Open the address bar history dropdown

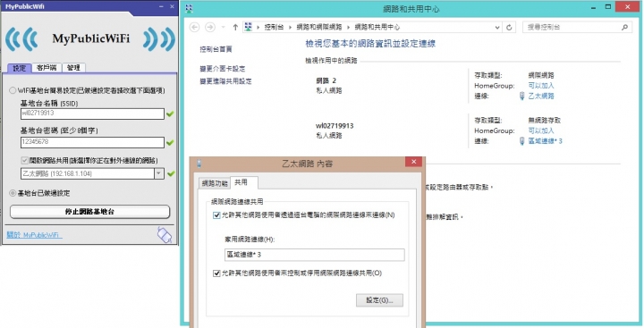(497, 28)
